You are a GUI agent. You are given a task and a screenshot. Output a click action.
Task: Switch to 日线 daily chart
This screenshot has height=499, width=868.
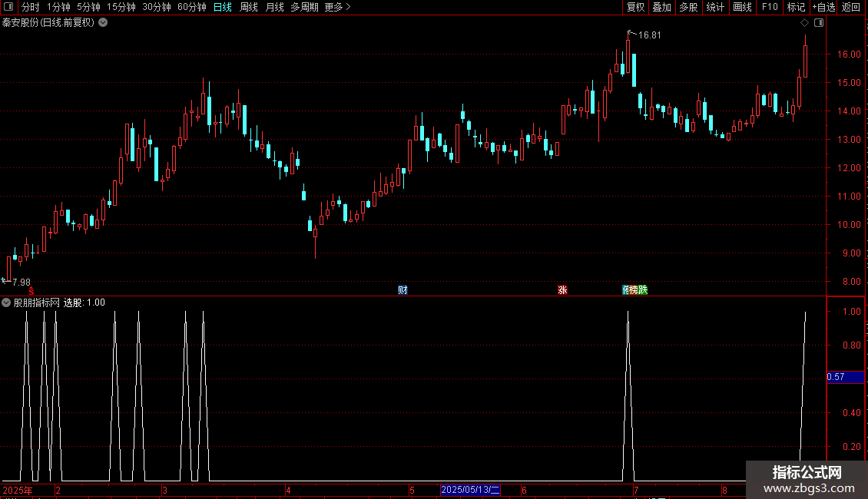point(223,7)
